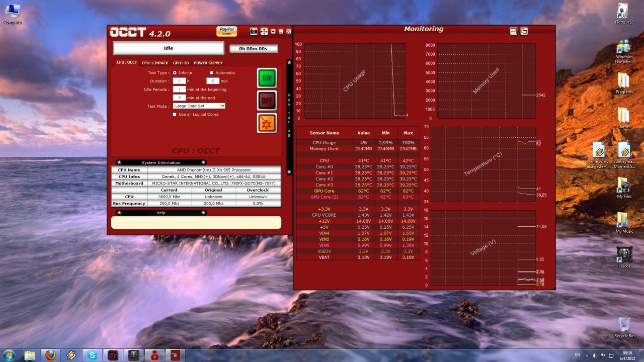Open the Programs folder on desktop
The image size is (644, 362).
(624, 83)
